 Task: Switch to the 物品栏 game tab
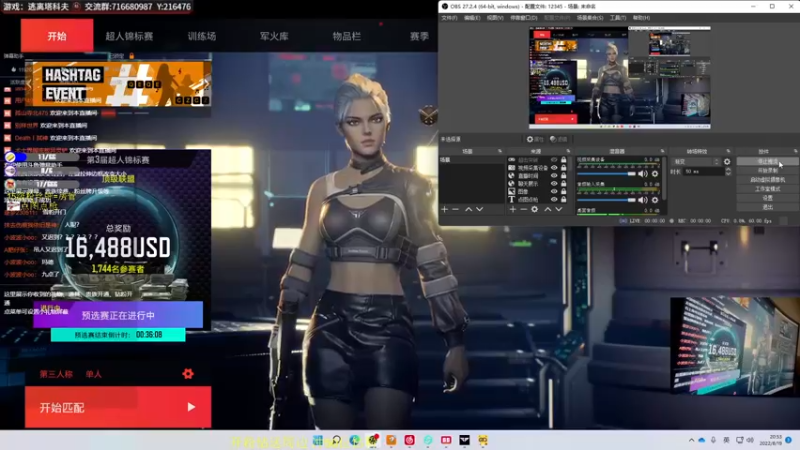point(346,36)
